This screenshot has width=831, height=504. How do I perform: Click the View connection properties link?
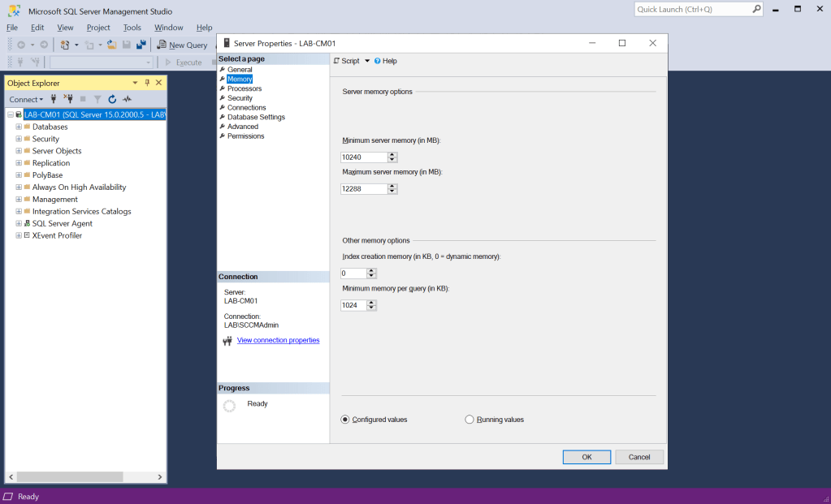pos(278,340)
